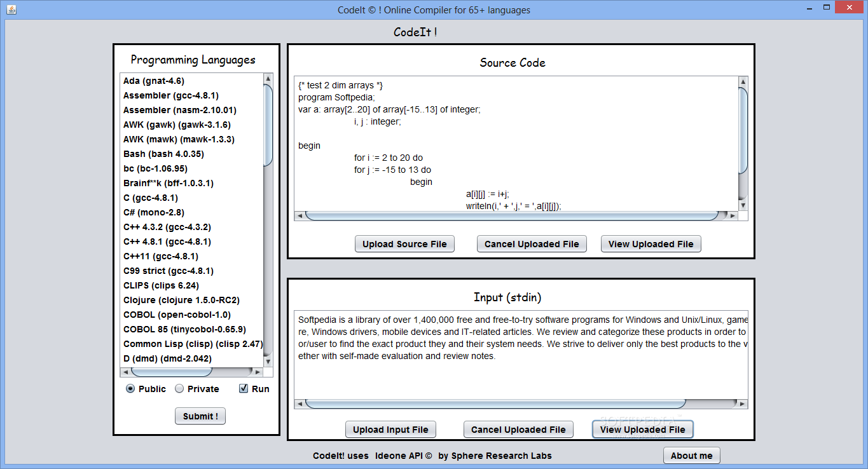
Task: Click the 'for i := 2 to 20 do' line
Action: pyautogui.click(x=389, y=158)
